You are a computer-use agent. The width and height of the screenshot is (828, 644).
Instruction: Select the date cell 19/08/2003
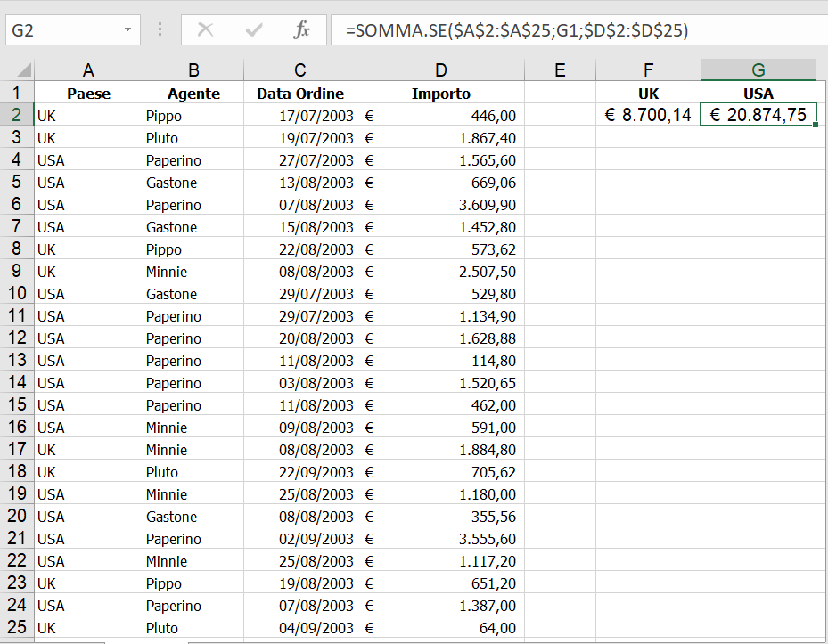[x=300, y=583]
